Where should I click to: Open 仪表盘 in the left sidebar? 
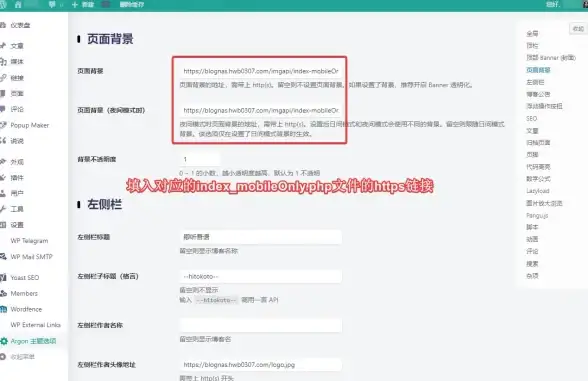coord(20,25)
